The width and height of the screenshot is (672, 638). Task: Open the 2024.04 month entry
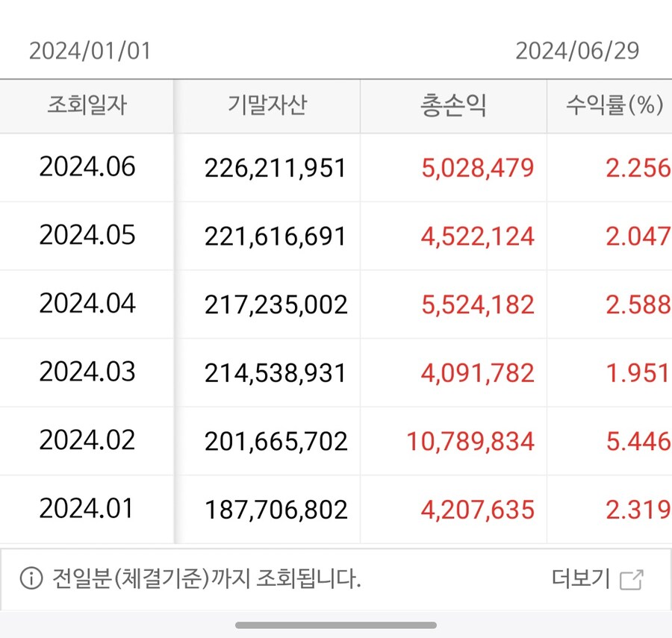click(x=87, y=304)
